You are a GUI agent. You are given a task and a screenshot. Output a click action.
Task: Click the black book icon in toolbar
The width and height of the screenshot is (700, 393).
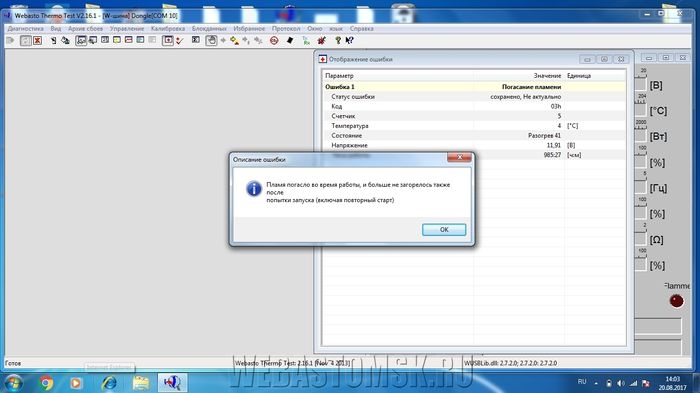(290, 41)
